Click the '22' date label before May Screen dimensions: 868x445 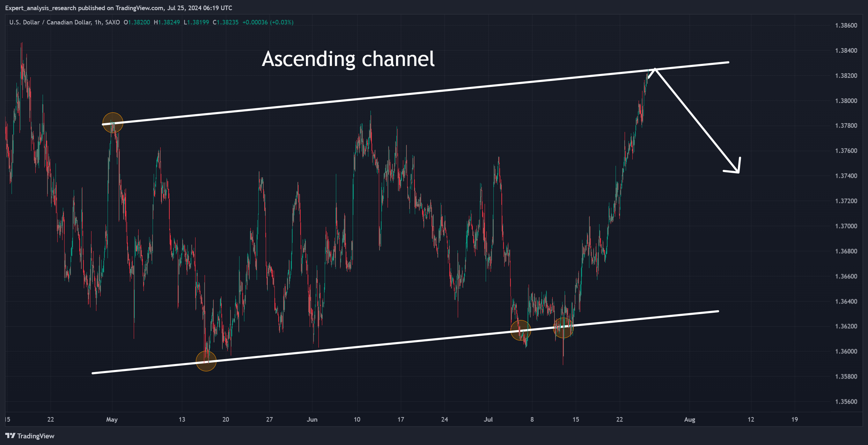point(51,420)
